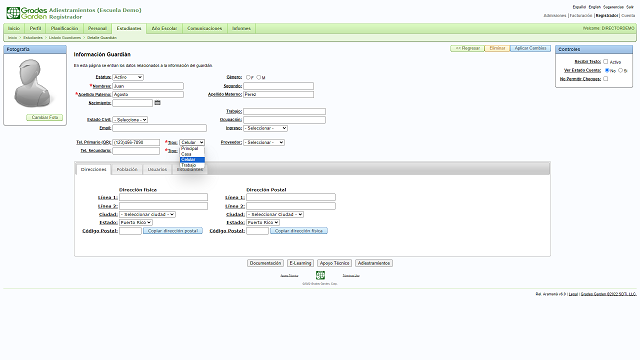Image resolution: width=640 pixels, height=360 pixels.
Task: Open the physical address Estado dropdown
Action: coord(136,222)
